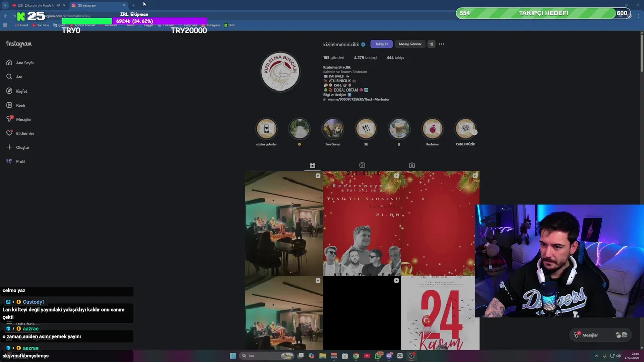644x362 pixels.
Task: Click the 4.279 takipçi followers count
Action: tap(365, 58)
